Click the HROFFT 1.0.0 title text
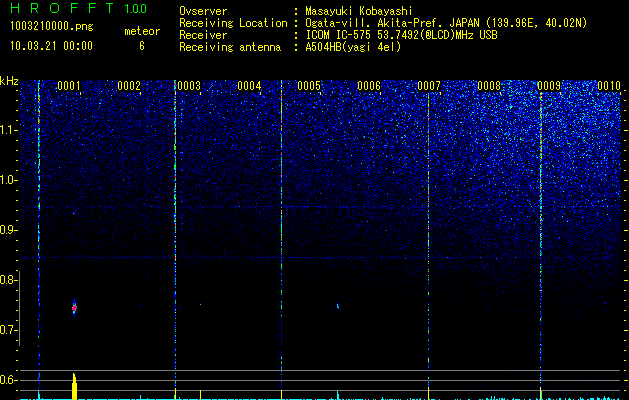The height and width of the screenshot is (400, 629). [78, 8]
